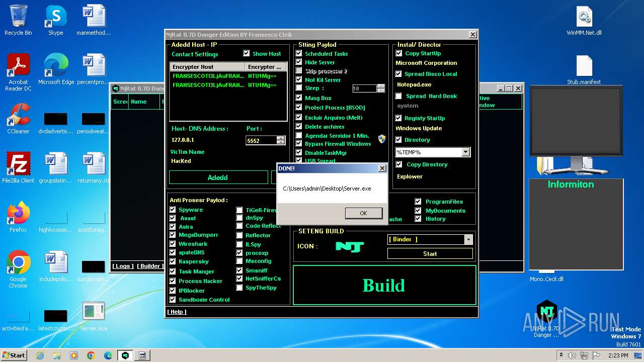Select the NjRat 0.7D Danger desktop icon
This screenshot has height=362, width=644.
[546, 319]
